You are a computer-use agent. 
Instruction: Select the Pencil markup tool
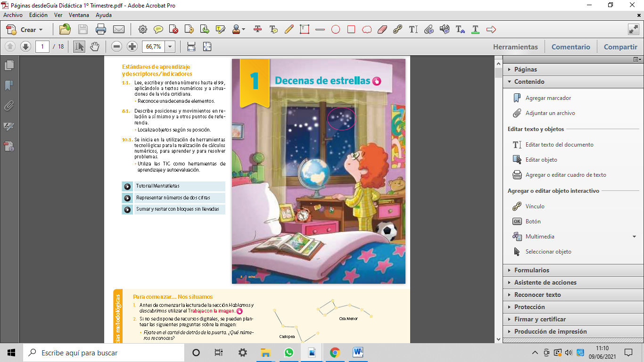[289, 29]
